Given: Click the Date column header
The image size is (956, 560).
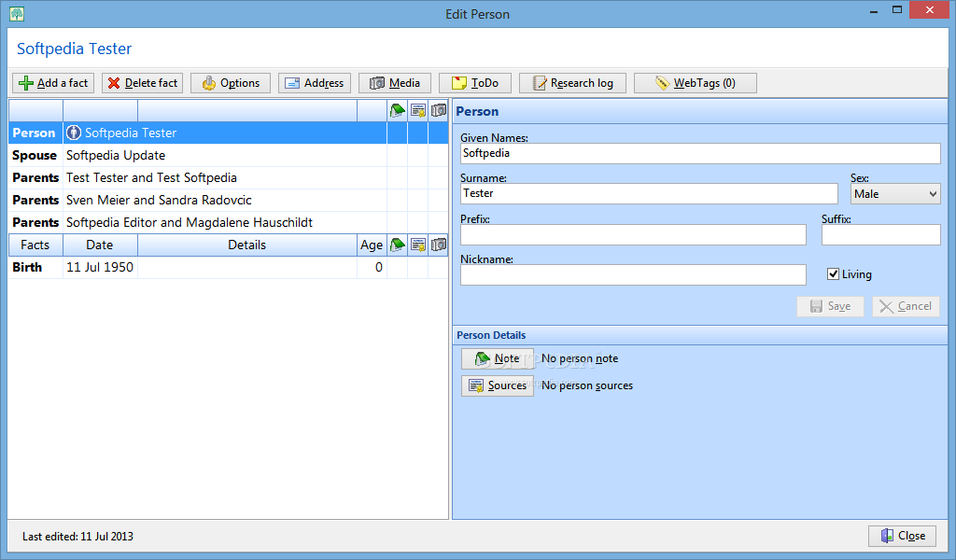Looking at the screenshot, I should click(100, 245).
